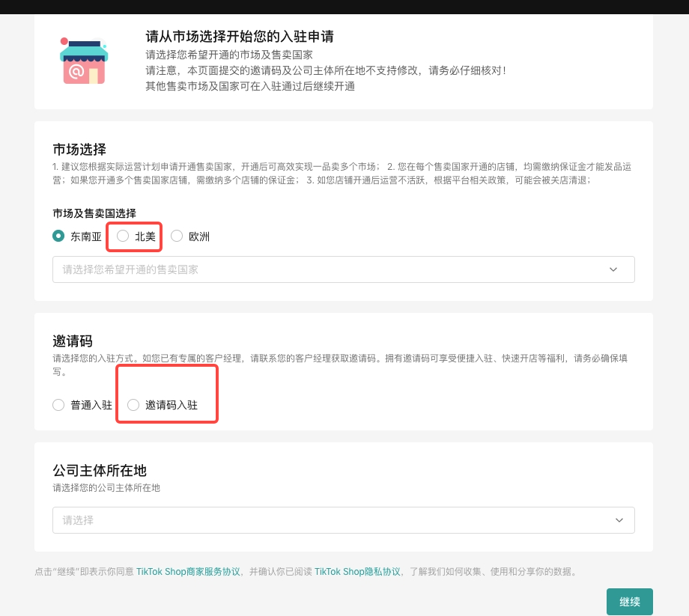Viewport: 689px width, 616px height.
Task: Click the 邀请码 section heading
Action: 73,341
